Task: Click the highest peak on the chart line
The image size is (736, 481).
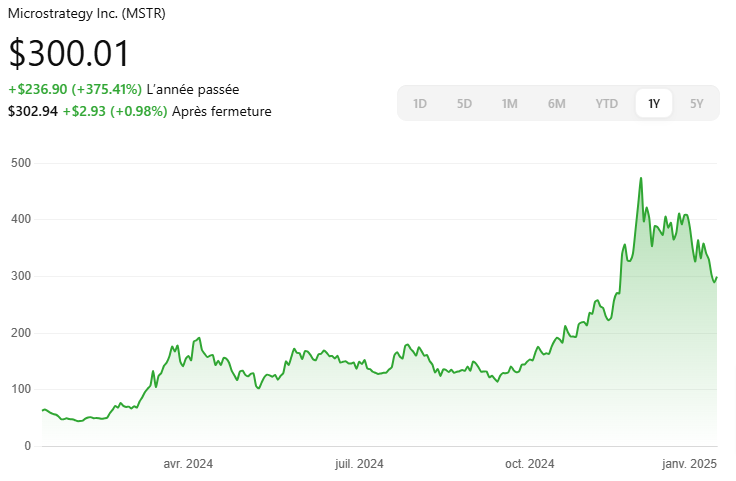Action: [x=641, y=179]
